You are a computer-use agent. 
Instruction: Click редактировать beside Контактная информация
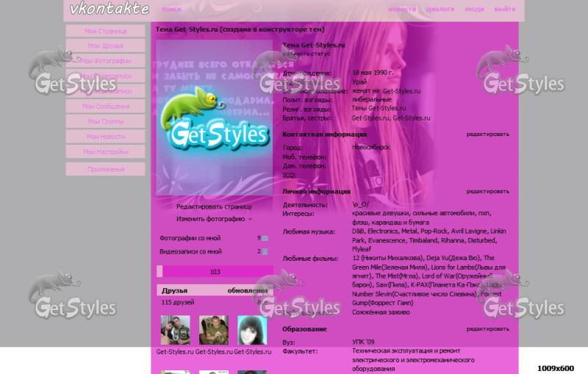487,134
